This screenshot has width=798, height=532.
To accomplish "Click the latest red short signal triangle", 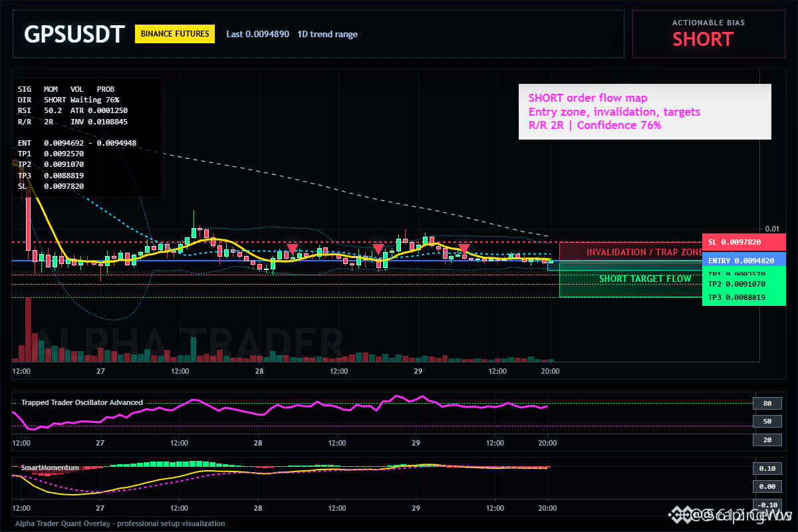I will pos(464,249).
